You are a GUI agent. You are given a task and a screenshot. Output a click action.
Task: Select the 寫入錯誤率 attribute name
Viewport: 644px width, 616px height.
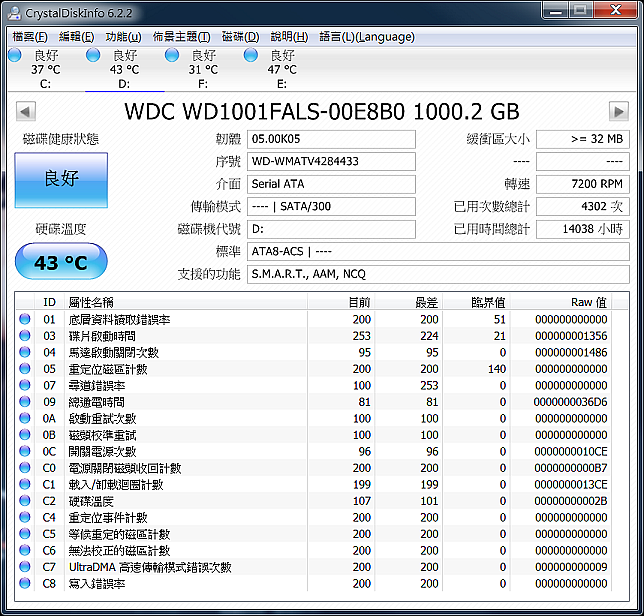[x=97, y=584]
